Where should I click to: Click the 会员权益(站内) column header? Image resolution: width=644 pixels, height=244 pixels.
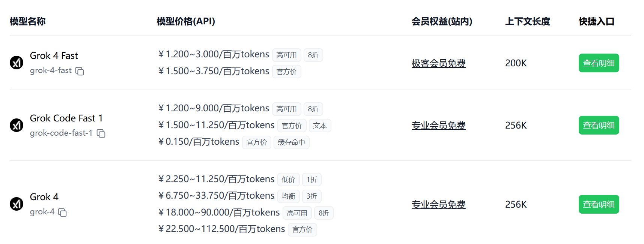point(442,21)
